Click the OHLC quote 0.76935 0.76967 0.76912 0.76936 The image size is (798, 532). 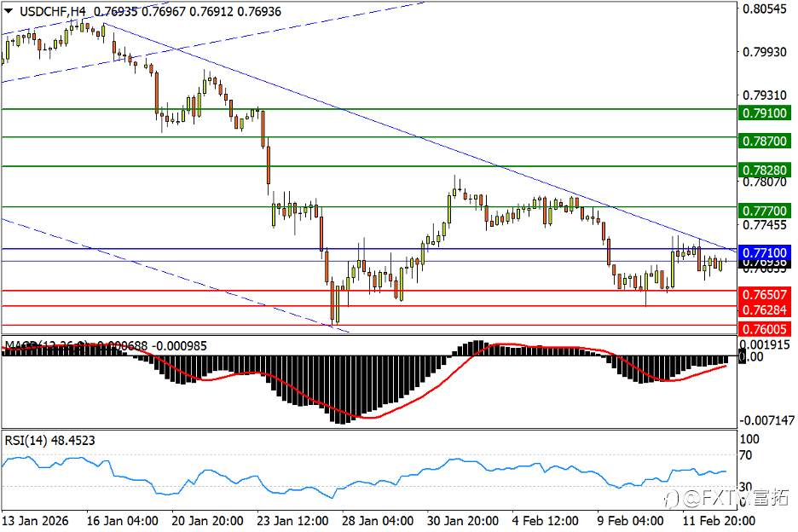[x=188, y=11]
